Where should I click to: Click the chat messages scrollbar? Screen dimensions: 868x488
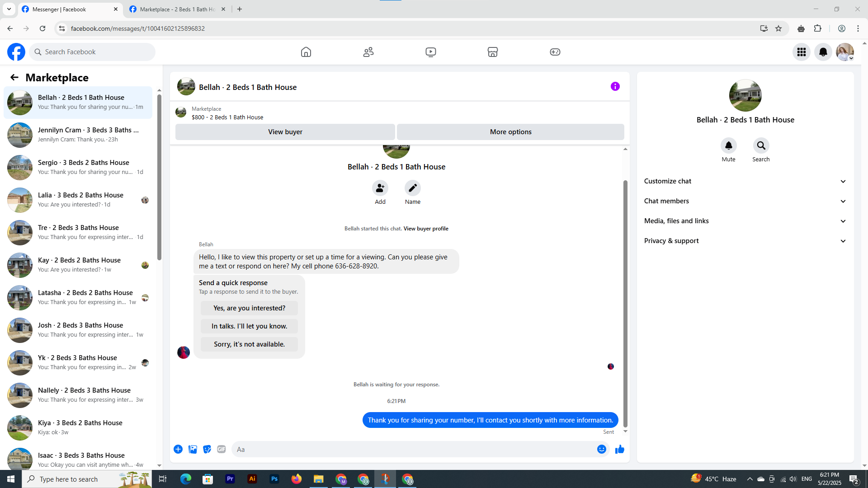[x=625, y=303]
